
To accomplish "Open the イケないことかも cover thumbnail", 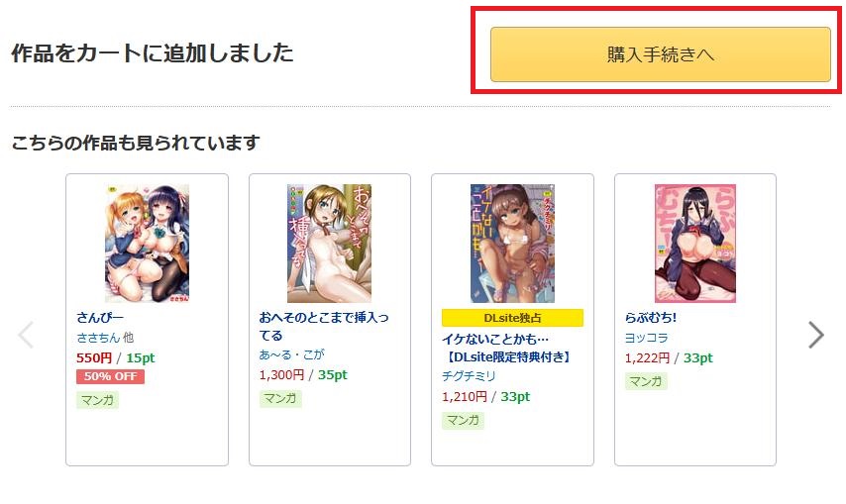I will pos(512,244).
